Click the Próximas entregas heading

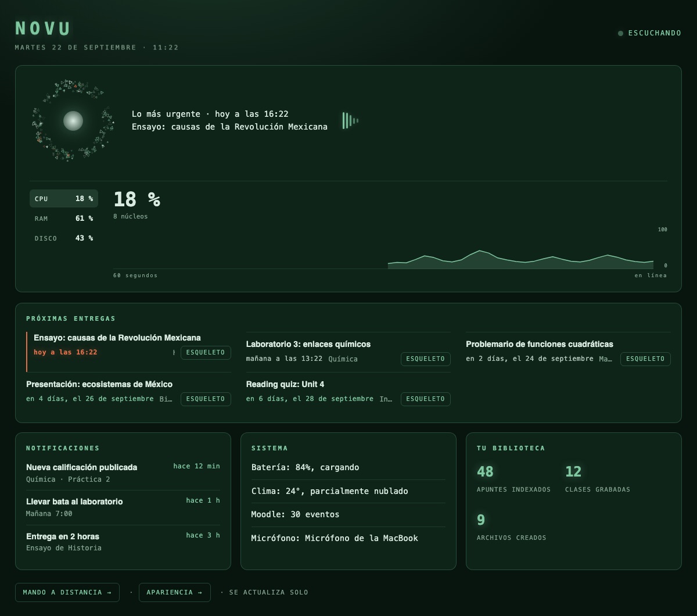[x=71, y=318]
